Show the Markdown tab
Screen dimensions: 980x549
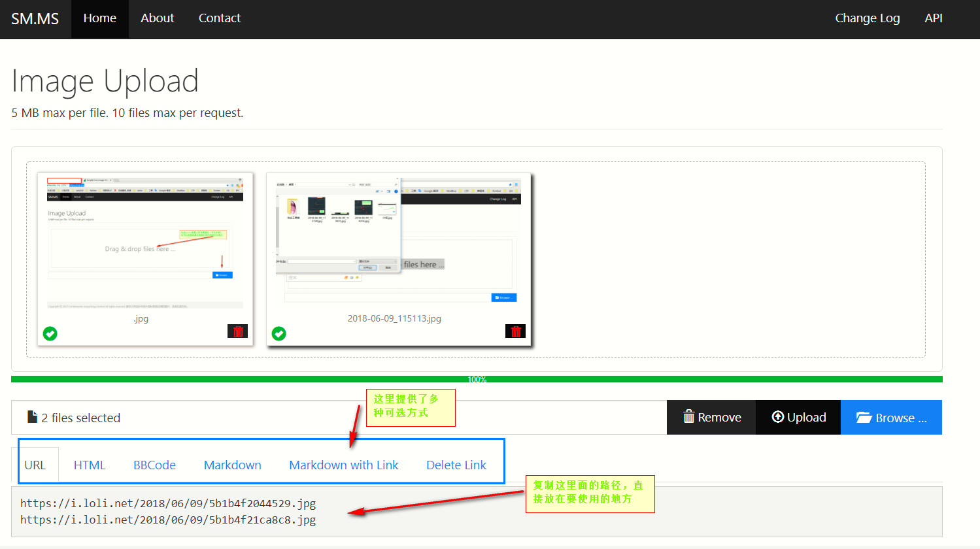(233, 465)
